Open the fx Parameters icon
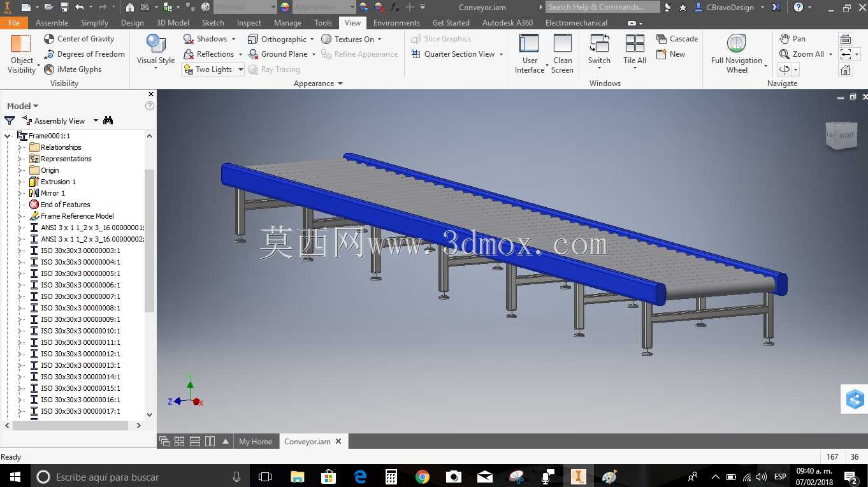This screenshot has height=487, width=868. (395, 7)
